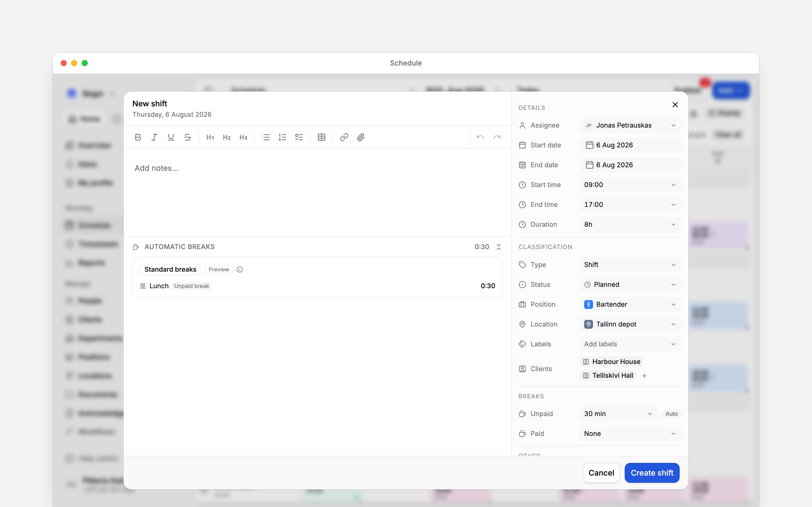Image resolution: width=812 pixels, height=507 pixels.
Task: Select the Standard breaks tab
Action: (170, 269)
